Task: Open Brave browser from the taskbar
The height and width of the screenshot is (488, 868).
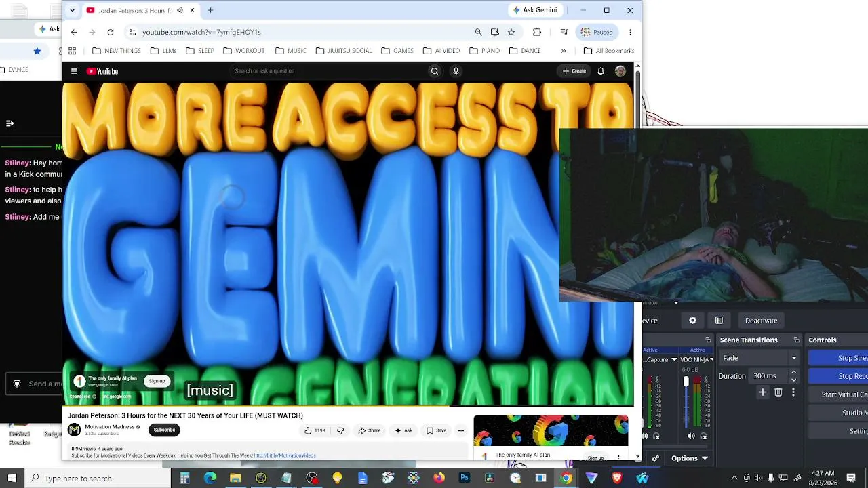Action: tap(617, 479)
